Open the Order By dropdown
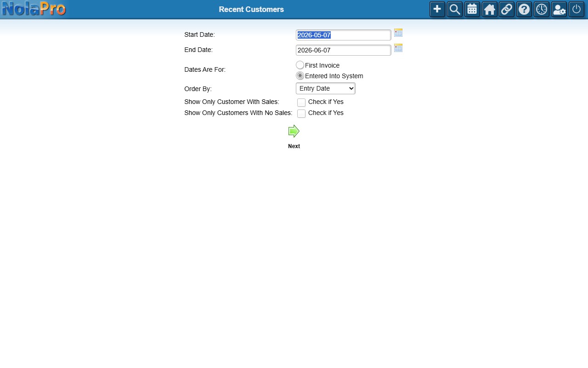 point(326,88)
